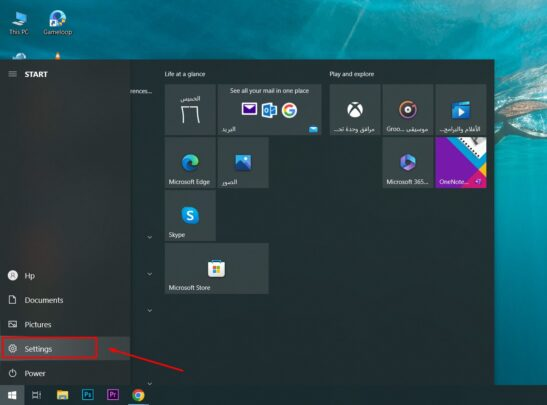Open the Photos tile with picture icon

coord(243,163)
